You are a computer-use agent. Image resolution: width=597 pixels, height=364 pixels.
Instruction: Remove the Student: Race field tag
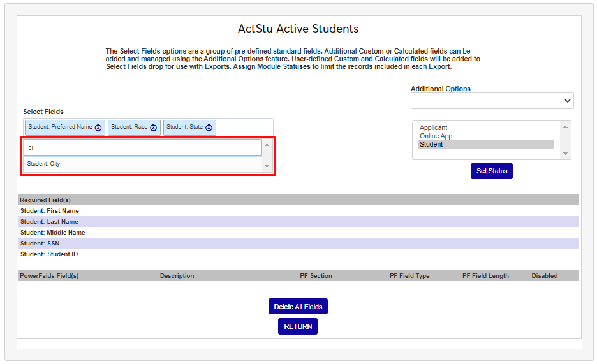click(x=154, y=127)
